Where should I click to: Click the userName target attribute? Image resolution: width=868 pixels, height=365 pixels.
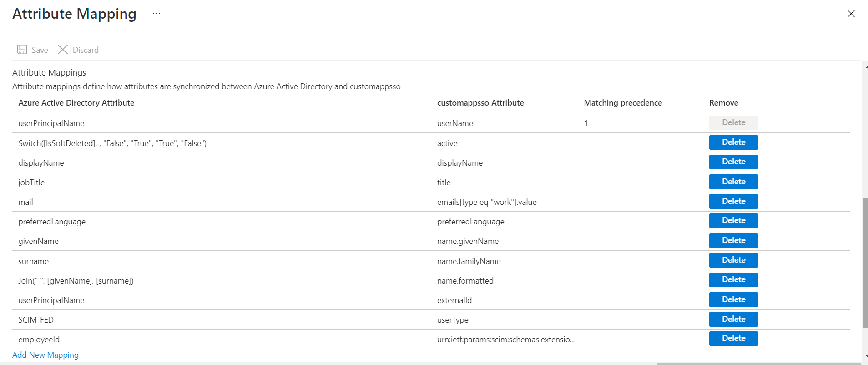tap(455, 123)
